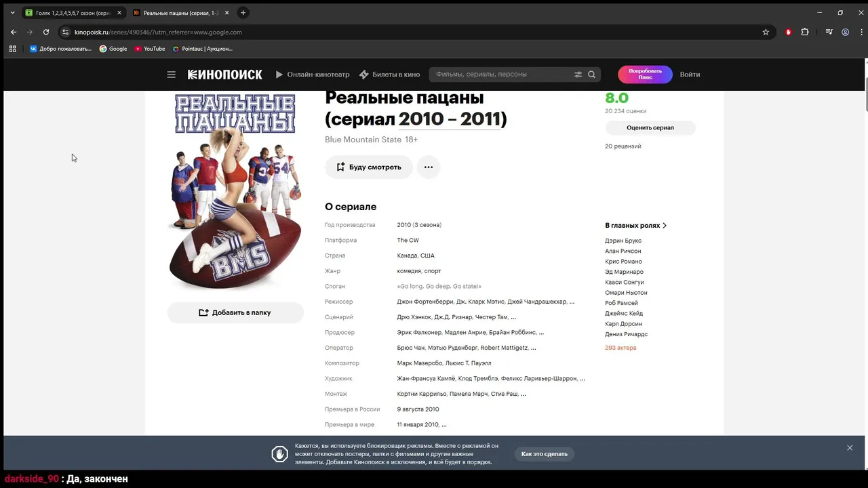Open the Kinopoisk hamburger menu
This screenshot has width=868, height=488.
(171, 75)
